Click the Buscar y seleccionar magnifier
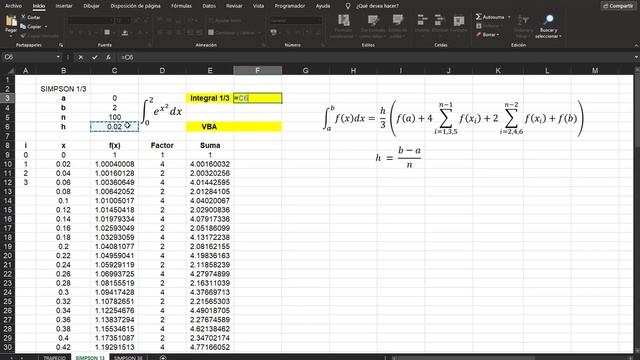The height and width of the screenshot is (360, 640). tap(549, 20)
